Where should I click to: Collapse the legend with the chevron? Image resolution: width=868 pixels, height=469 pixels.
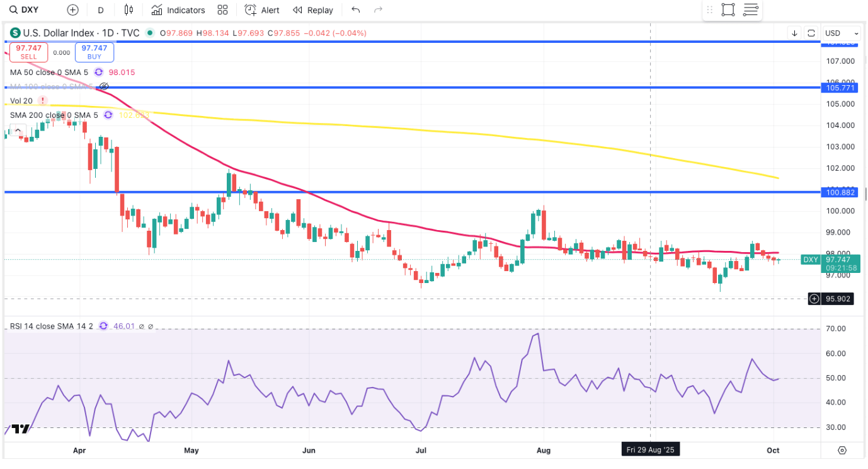point(18,130)
